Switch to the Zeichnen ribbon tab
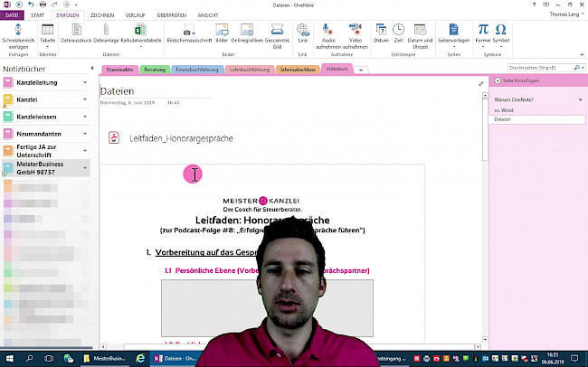 pyautogui.click(x=102, y=15)
